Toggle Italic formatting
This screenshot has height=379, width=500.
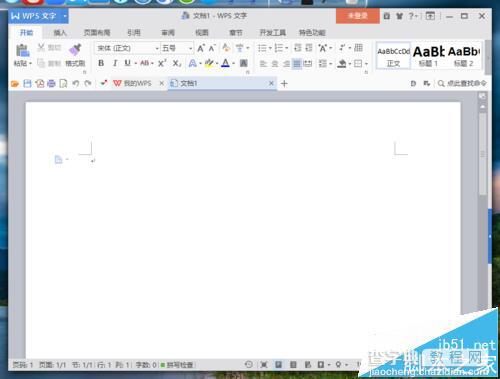(115, 63)
